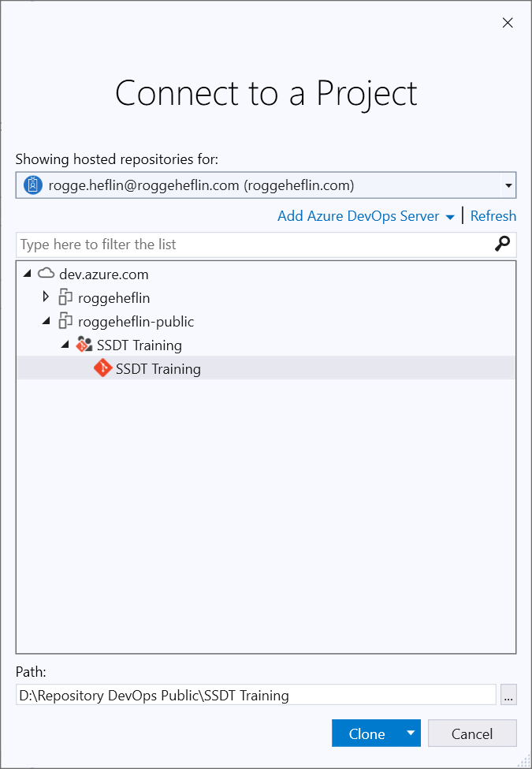Collapse the dev.azure.com tree node
Viewport: 532px width, 769px height.
pos(27,274)
